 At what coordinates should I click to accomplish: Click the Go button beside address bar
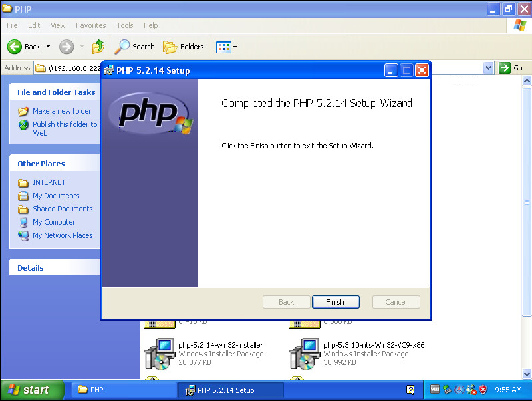coord(511,68)
